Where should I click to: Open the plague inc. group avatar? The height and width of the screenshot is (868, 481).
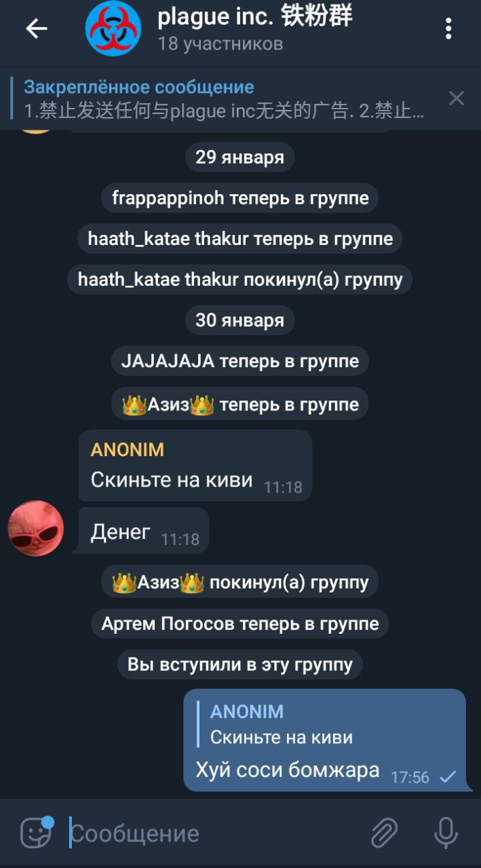pos(113,29)
